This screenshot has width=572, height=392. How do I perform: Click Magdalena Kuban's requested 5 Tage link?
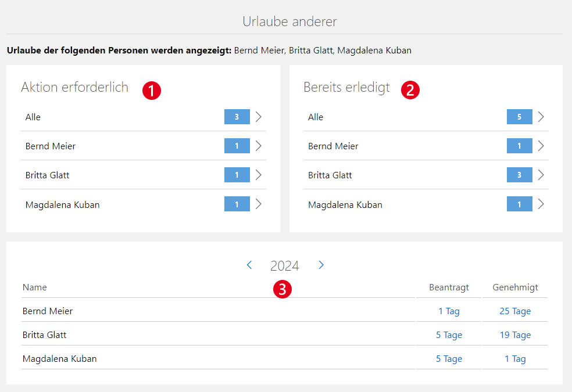tap(449, 359)
